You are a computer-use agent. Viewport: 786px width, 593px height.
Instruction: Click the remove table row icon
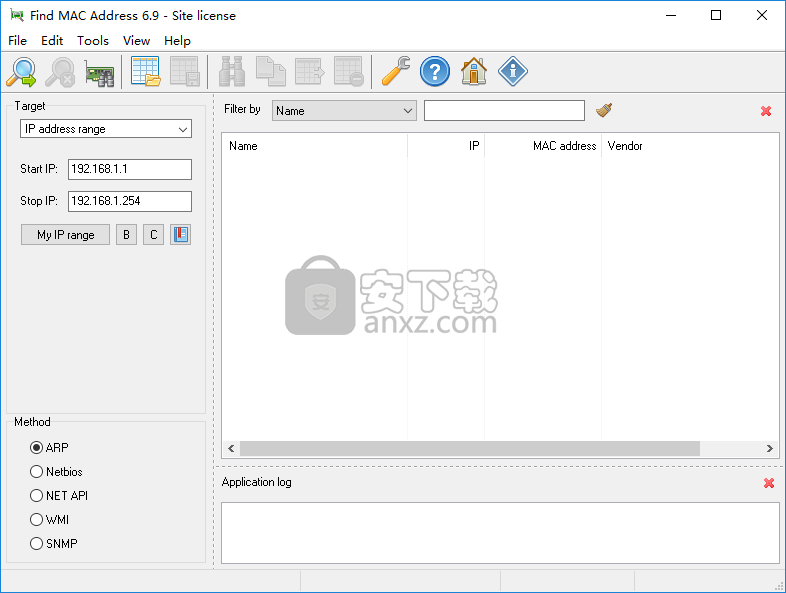pyautogui.click(x=349, y=72)
